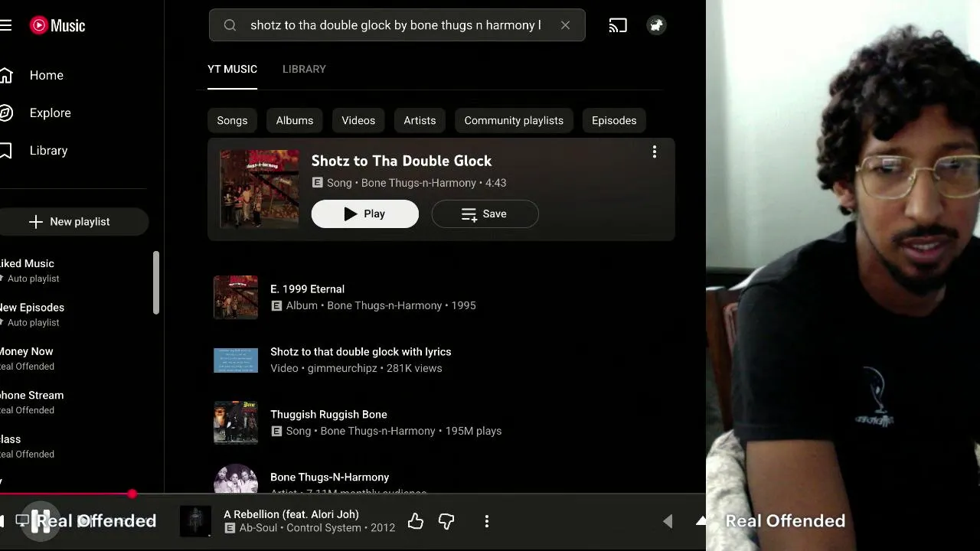980x551 pixels.
Task: Click top result album cover art
Action: click(x=260, y=189)
